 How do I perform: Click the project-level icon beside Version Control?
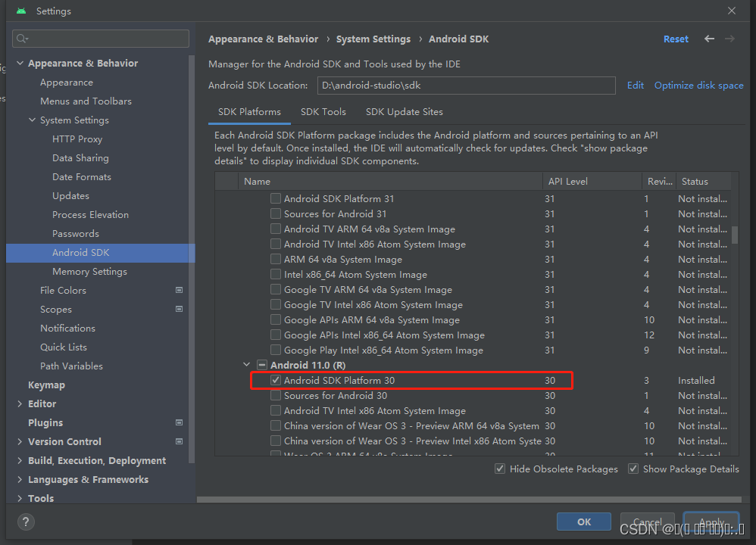(x=179, y=441)
